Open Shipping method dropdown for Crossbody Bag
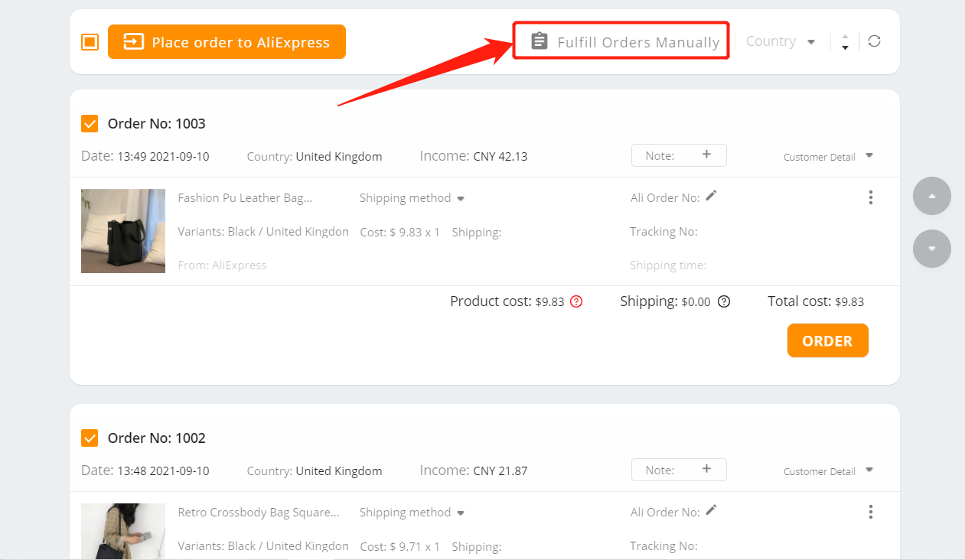The width and height of the screenshot is (965, 560). tap(412, 512)
